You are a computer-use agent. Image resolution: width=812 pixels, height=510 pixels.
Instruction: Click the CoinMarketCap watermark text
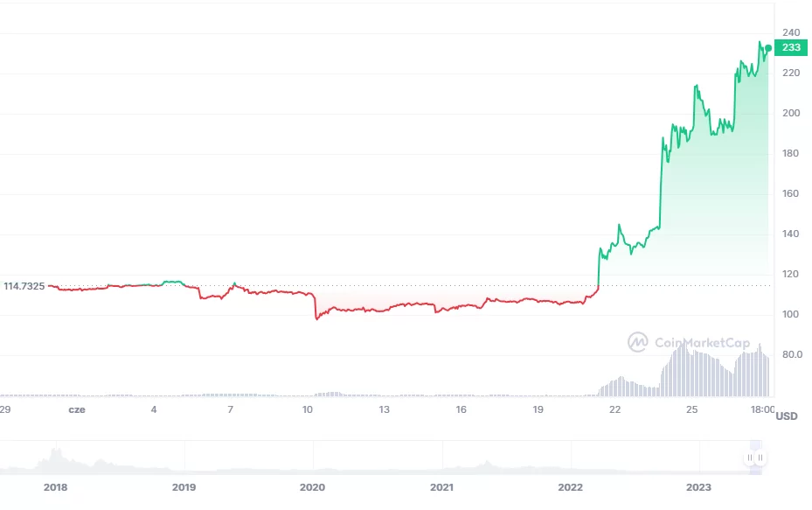(x=702, y=343)
